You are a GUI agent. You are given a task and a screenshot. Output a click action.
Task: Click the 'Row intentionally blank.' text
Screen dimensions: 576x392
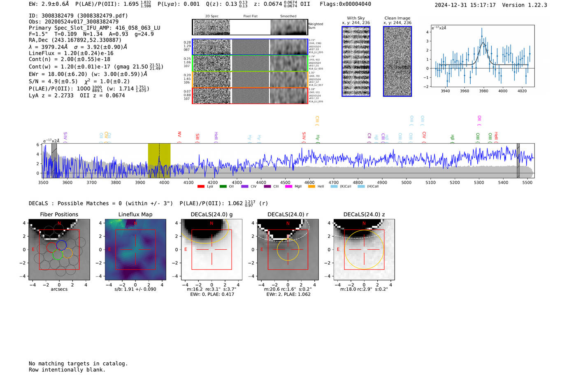(x=67, y=370)
